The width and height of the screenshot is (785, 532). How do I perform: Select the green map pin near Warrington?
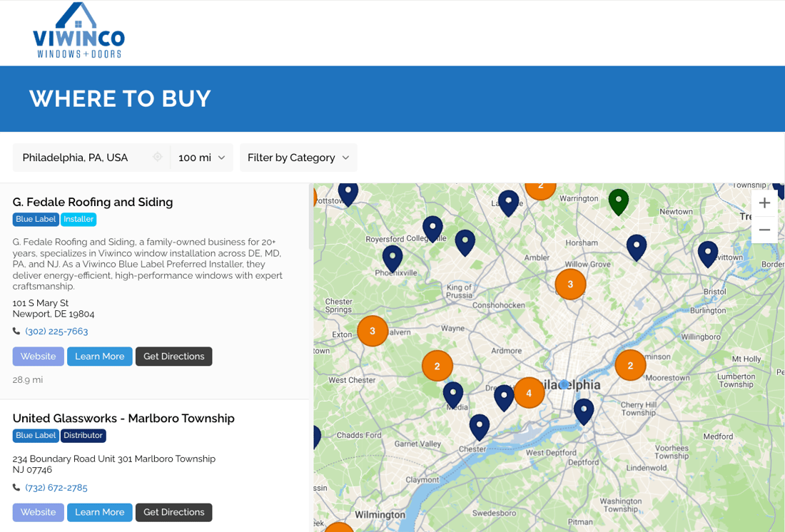coord(618,202)
